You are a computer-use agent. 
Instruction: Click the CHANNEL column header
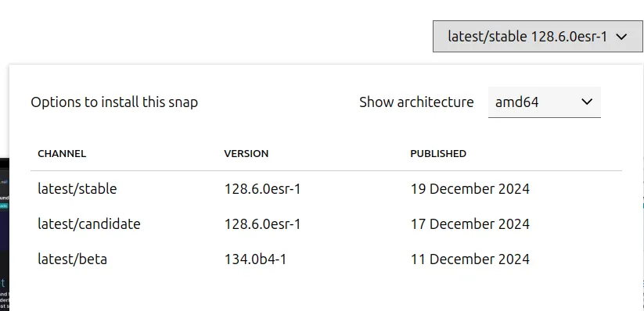[62, 153]
